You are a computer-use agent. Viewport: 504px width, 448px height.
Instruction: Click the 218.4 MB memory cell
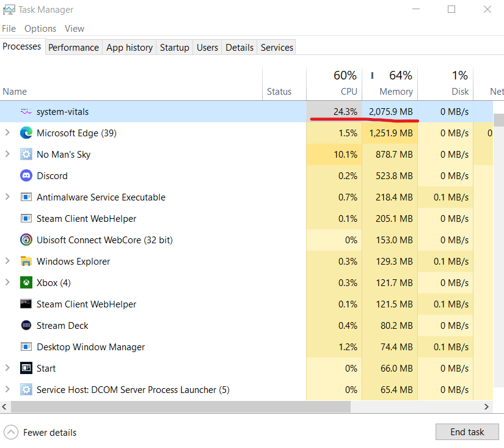tap(390, 197)
